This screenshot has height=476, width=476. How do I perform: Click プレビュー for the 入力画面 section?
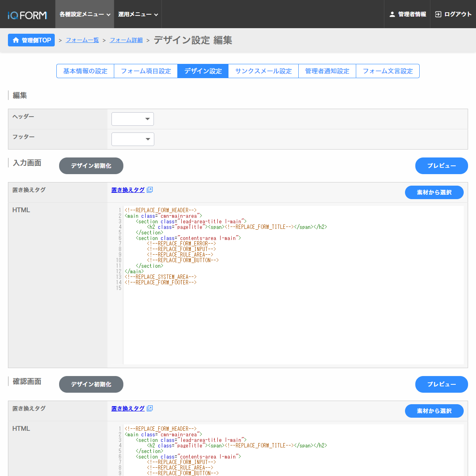[441, 166]
